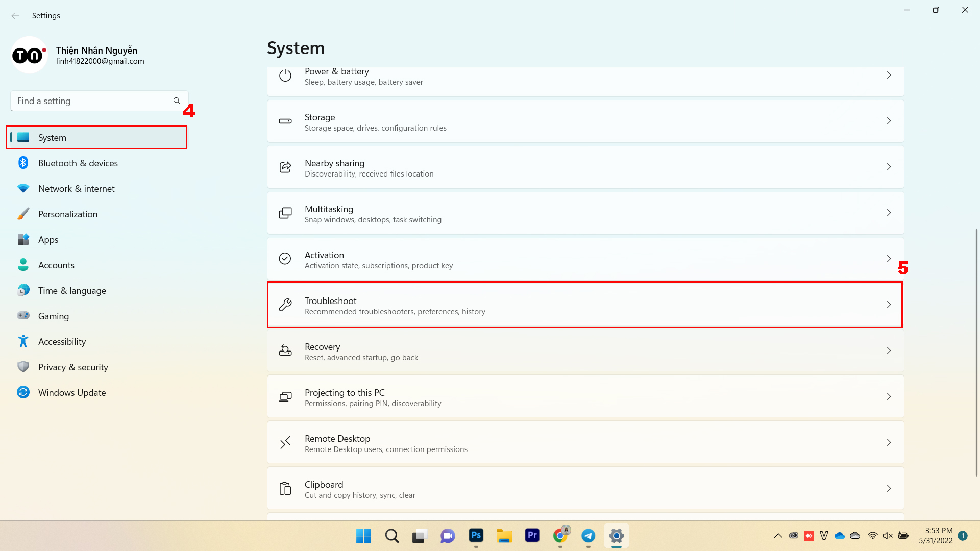Open Clipboard settings title
Viewport: 980px width, 551px height.
point(324,485)
